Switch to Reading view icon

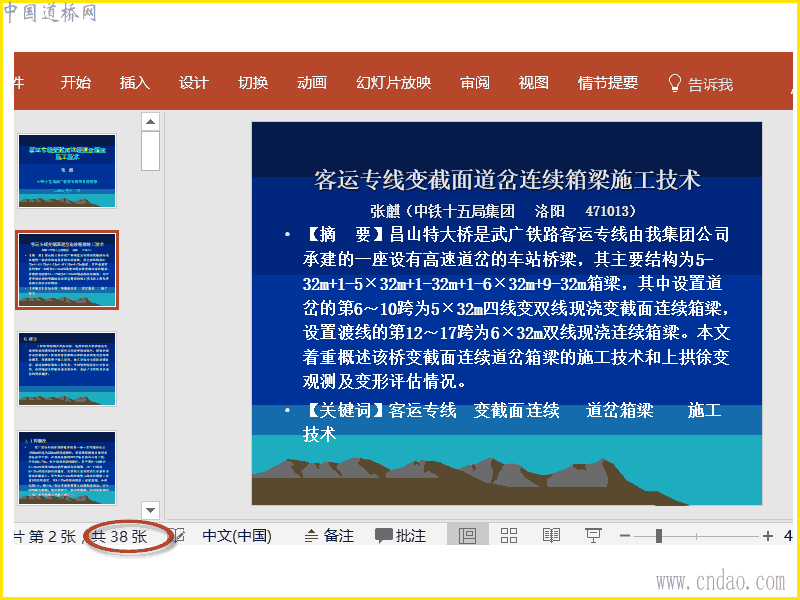[x=551, y=535]
